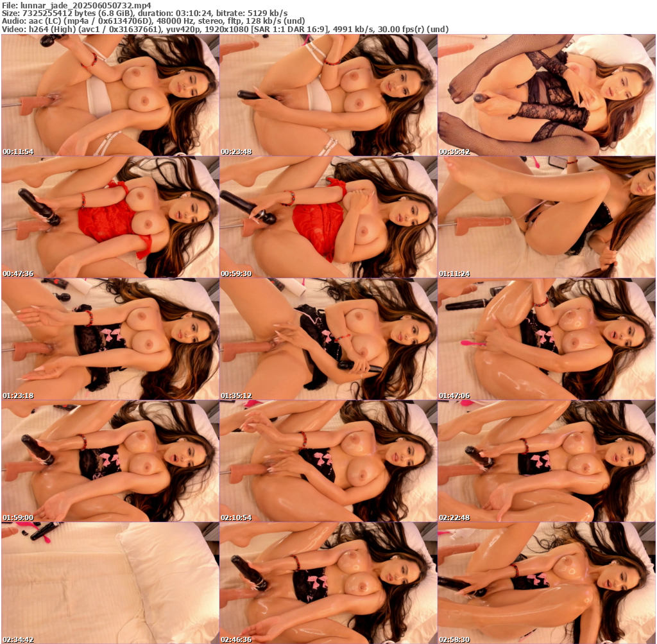Select the thumbnail stamped 00:47:36
The width and height of the screenshot is (657, 644).
click(110, 217)
